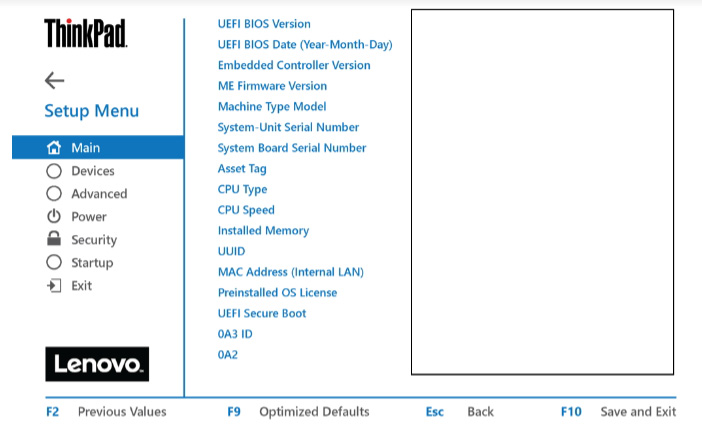Click F10 Save and Exit
The image size is (702, 427).
(618, 412)
